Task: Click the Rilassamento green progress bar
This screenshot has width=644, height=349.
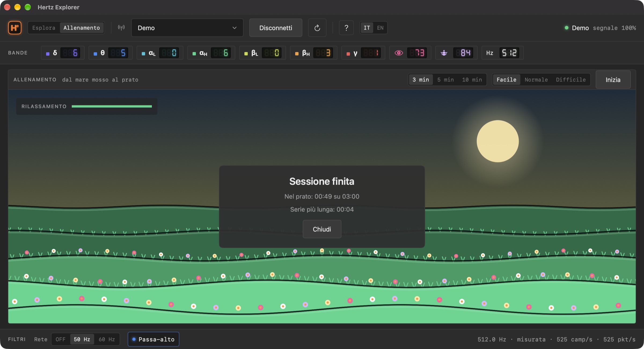Action: (112, 106)
